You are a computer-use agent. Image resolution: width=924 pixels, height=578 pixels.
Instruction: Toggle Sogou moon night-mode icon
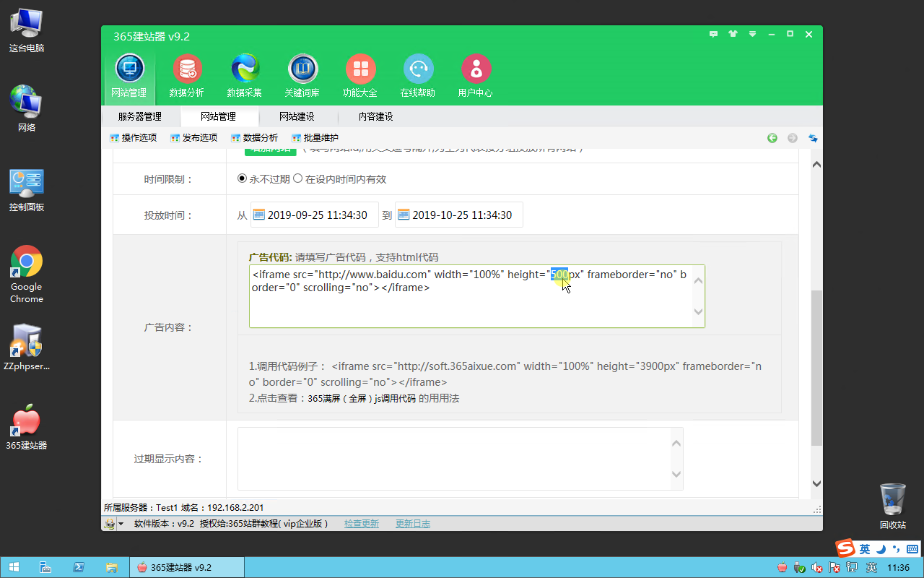tap(881, 549)
